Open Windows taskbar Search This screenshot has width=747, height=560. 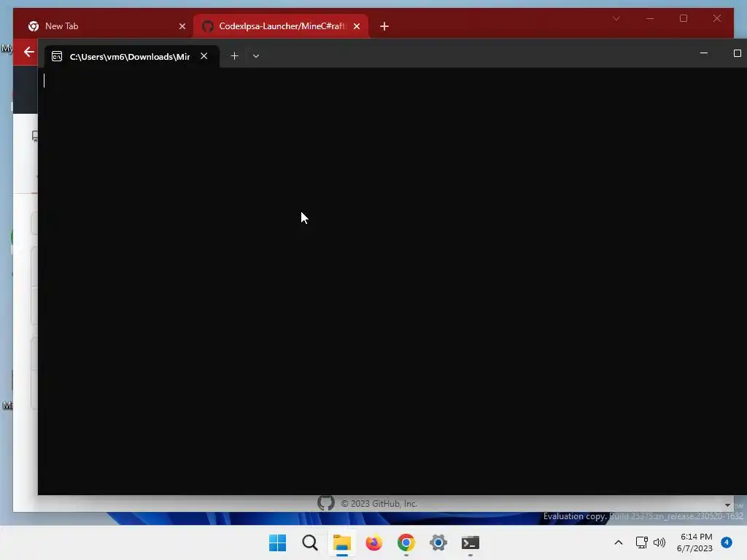(309, 542)
